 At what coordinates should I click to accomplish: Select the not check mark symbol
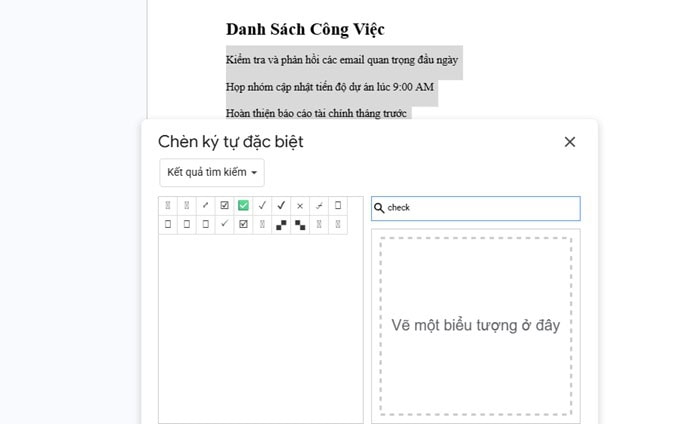pos(319,206)
